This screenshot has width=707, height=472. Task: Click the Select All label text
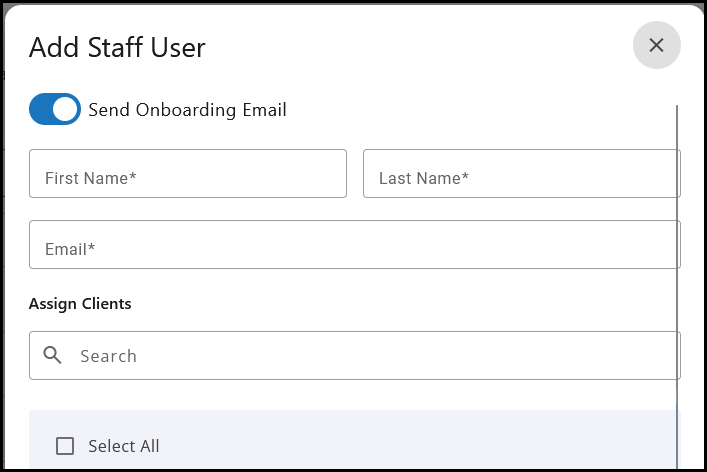(x=123, y=446)
